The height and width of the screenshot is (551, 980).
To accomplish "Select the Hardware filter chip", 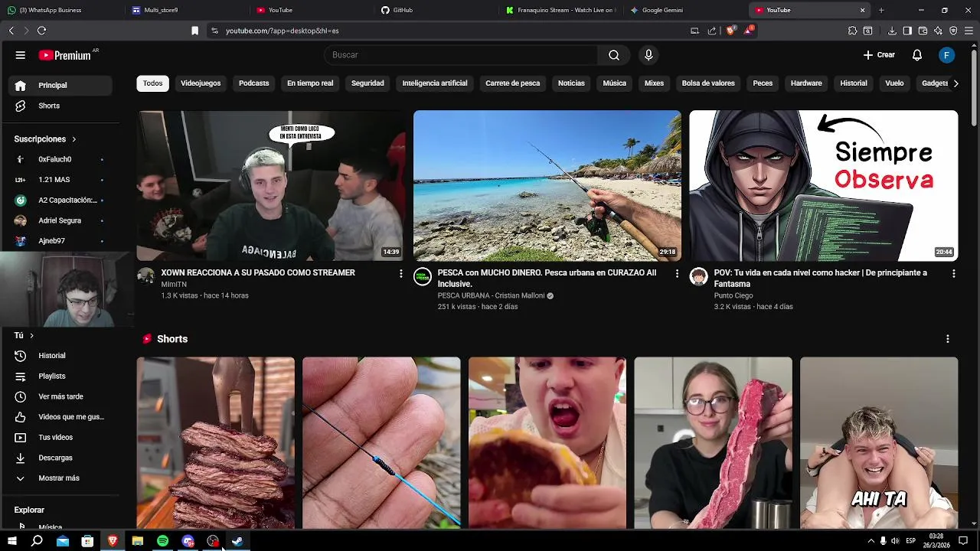I will pyautogui.click(x=806, y=83).
